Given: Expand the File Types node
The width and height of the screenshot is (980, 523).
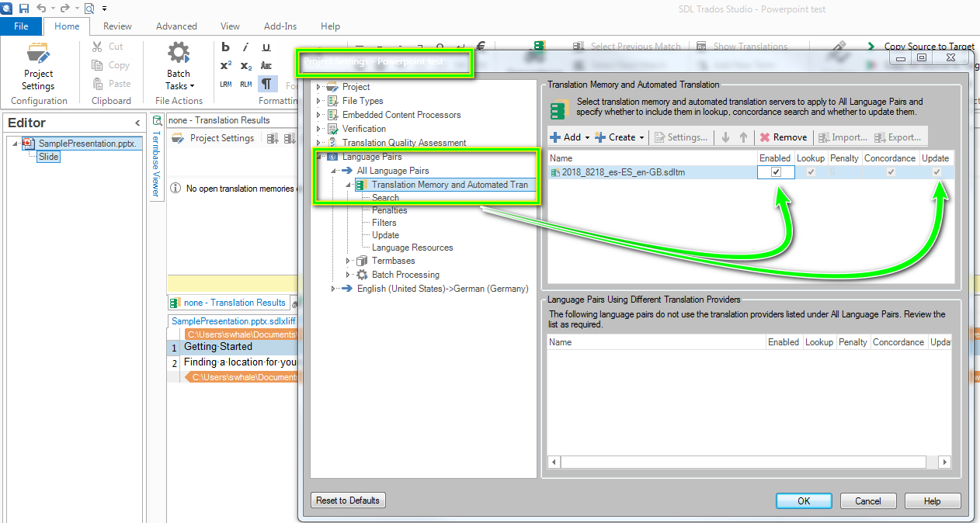Looking at the screenshot, I should (318, 101).
